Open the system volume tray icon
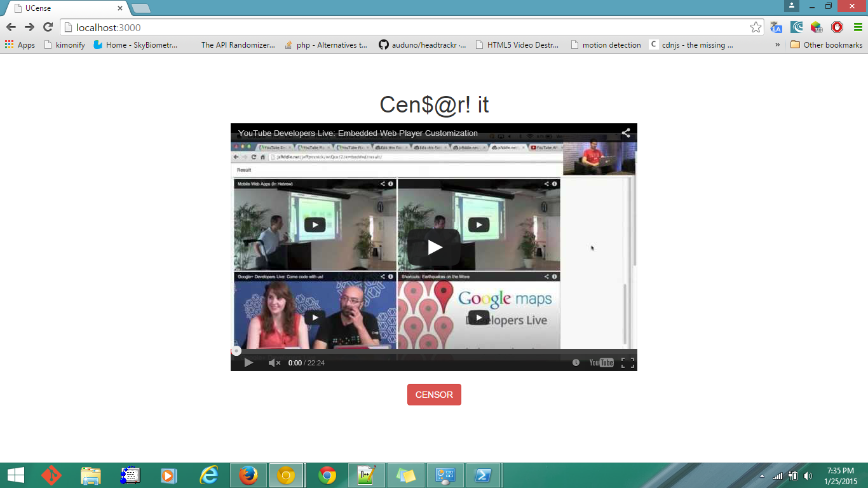This screenshot has width=868, height=488. (x=808, y=476)
